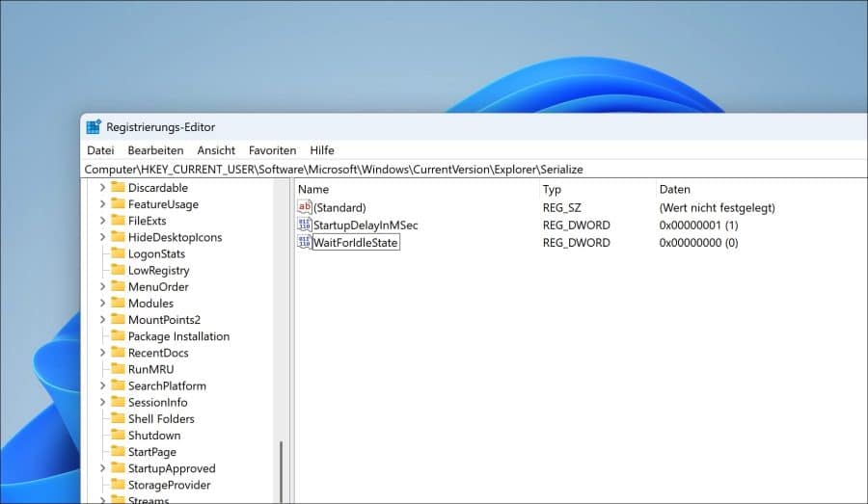The height and width of the screenshot is (504, 868).
Task: Select the LogonStats folder icon
Action: (118, 253)
